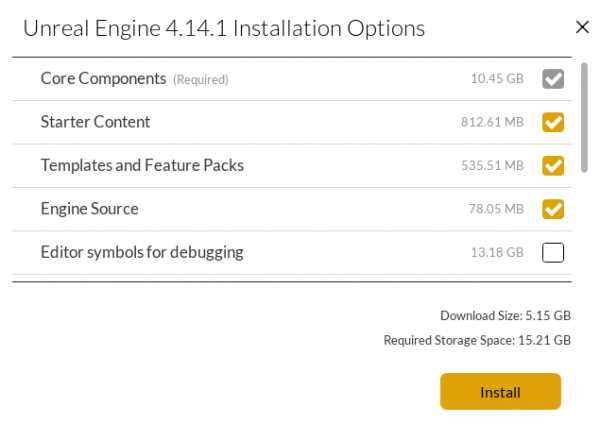Select the Core Components row label
This screenshot has height=424, width=600.
tap(103, 78)
